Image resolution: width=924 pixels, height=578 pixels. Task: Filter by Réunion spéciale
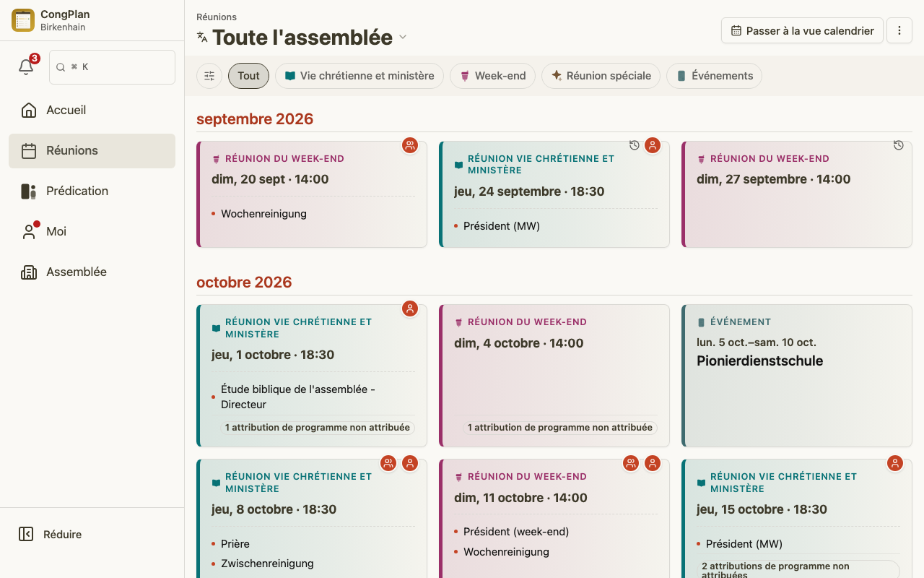coord(601,76)
